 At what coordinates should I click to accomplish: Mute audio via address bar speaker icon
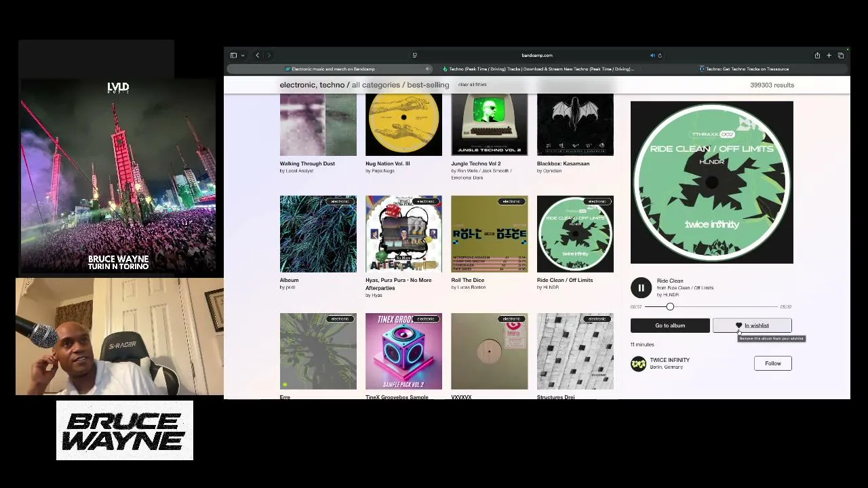(652, 56)
